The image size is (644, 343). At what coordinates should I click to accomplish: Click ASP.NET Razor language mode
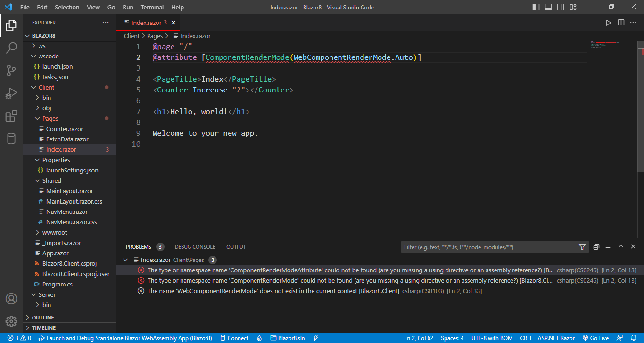pos(556,338)
